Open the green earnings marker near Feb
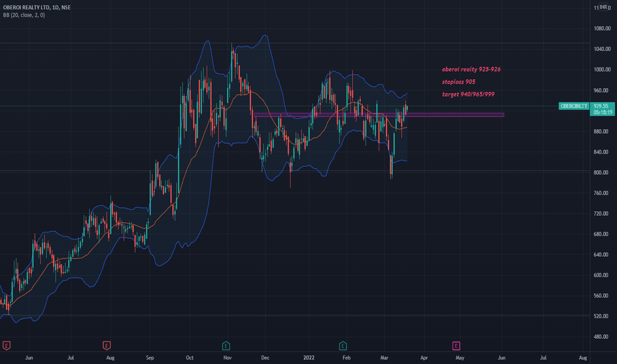Viewport: 617px width, 364px height. tap(343, 346)
